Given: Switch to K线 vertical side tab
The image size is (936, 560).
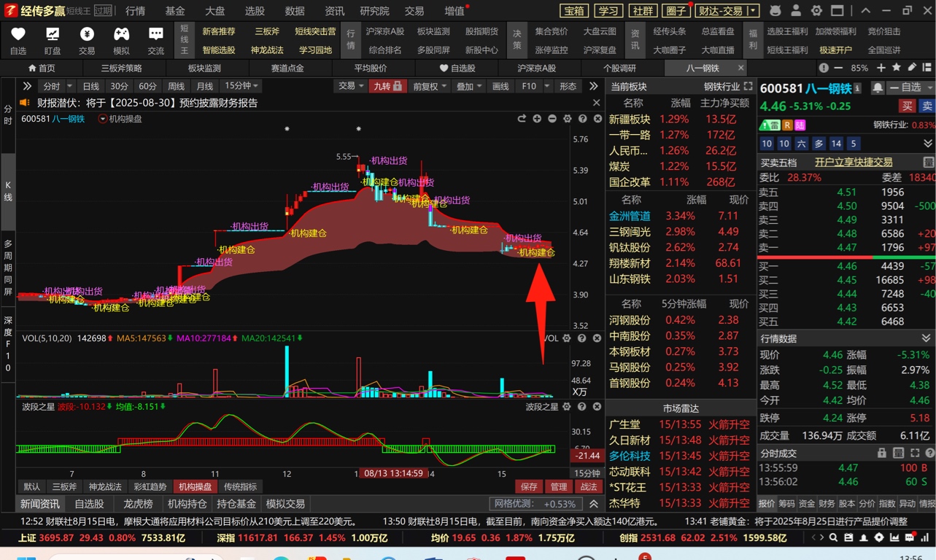Looking at the screenshot, I should (8, 192).
